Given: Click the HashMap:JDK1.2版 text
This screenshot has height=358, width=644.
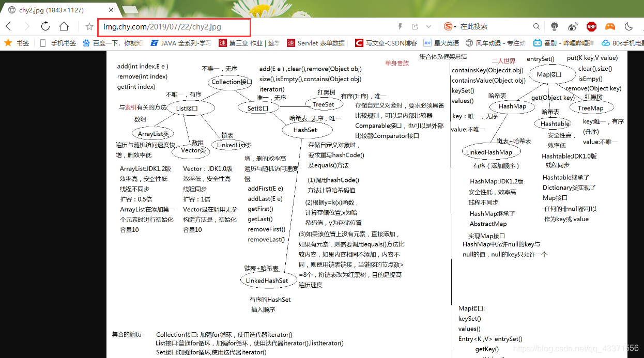Looking at the screenshot, I should point(497,181).
